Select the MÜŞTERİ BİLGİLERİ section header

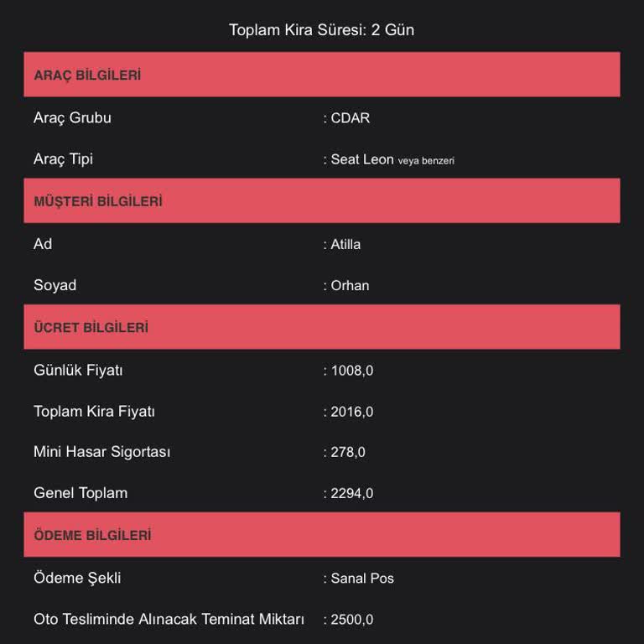98,201
